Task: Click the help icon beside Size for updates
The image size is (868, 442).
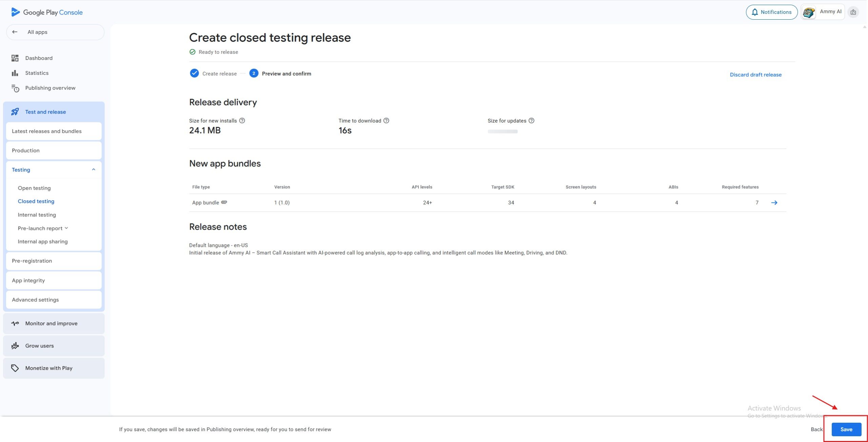Action: tap(531, 121)
